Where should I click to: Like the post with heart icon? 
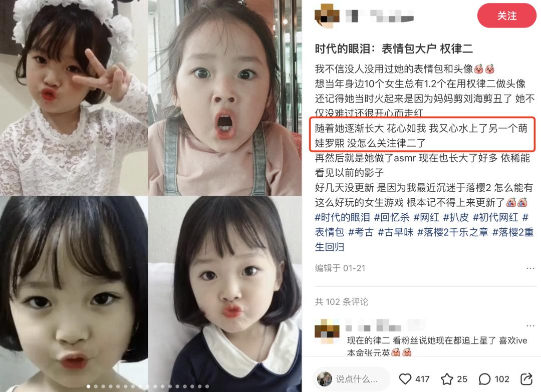click(405, 379)
